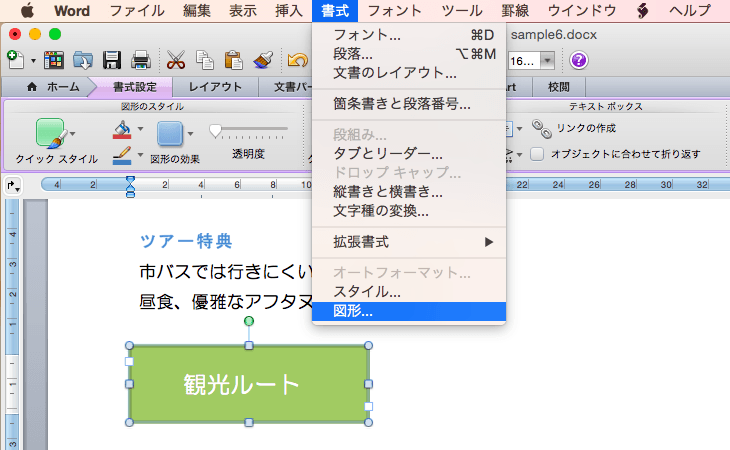Viewport: 730px width, 450px height.
Task: Open the shape fill dropdown arrow
Action: tap(140, 129)
